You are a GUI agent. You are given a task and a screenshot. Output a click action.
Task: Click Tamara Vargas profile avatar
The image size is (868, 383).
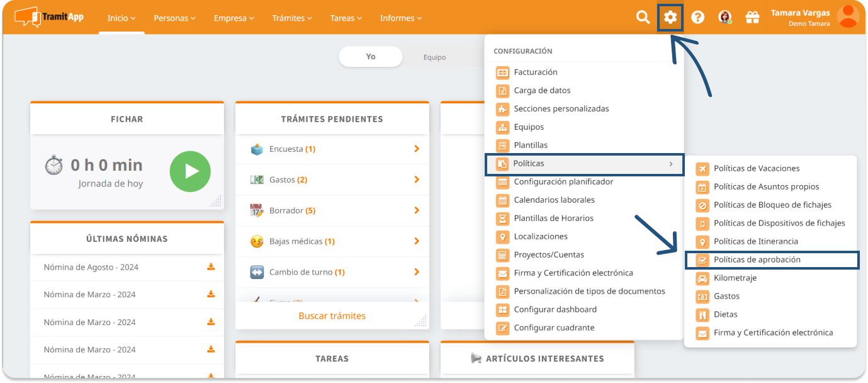[x=848, y=17]
